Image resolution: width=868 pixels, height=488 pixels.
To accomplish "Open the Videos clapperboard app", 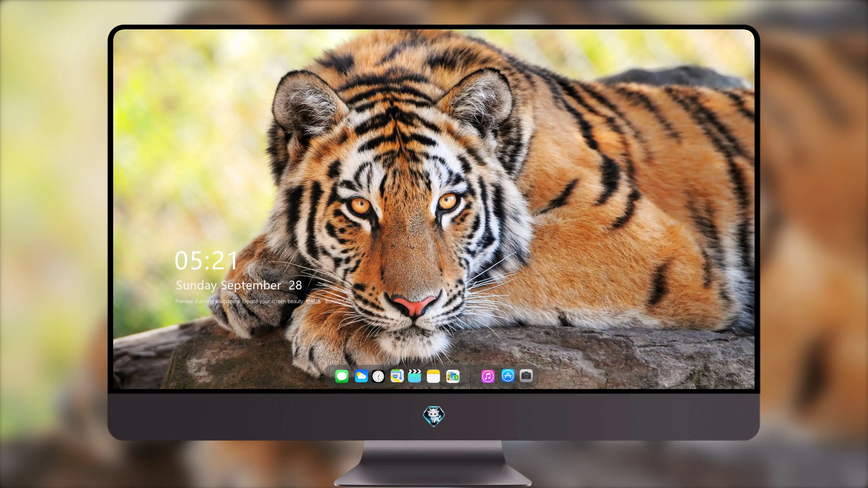I will coord(415,376).
